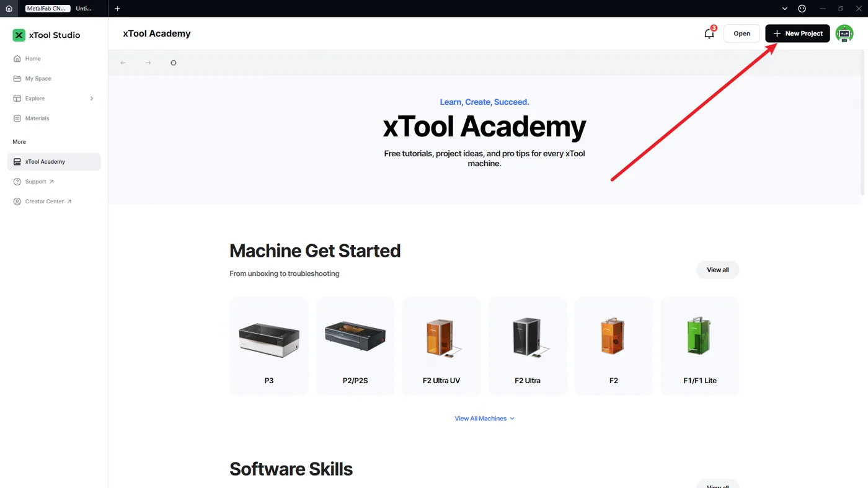The width and height of the screenshot is (868, 488).
Task: Open the Creator Center external link
Action: pyautogui.click(x=54, y=202)
